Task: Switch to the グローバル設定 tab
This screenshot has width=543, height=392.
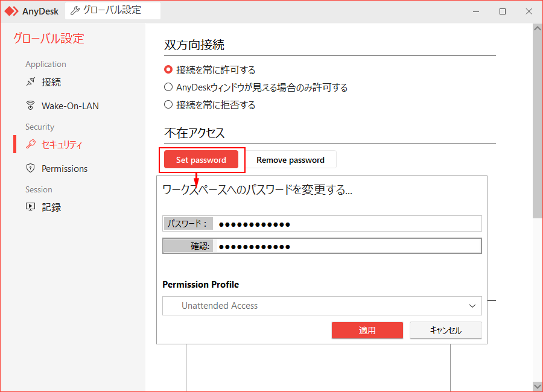Action: [113, 10]
